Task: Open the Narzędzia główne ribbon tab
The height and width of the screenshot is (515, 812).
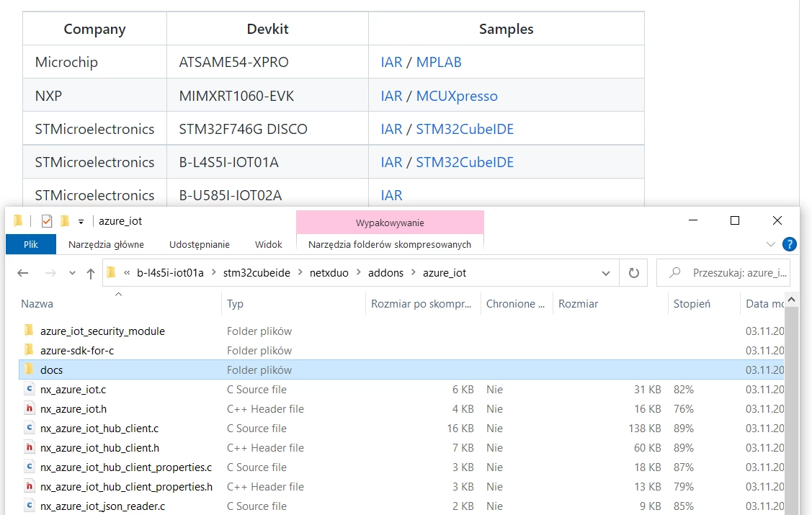Action: 106,244
